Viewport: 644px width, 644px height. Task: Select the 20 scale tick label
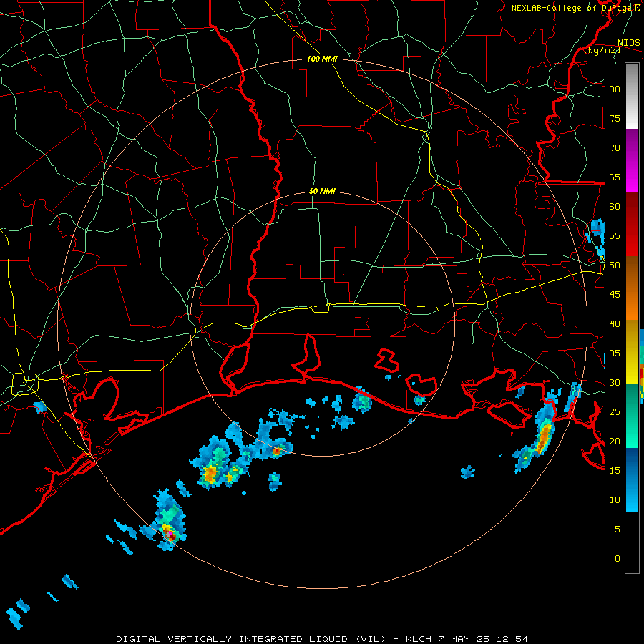tap(615, 441)
